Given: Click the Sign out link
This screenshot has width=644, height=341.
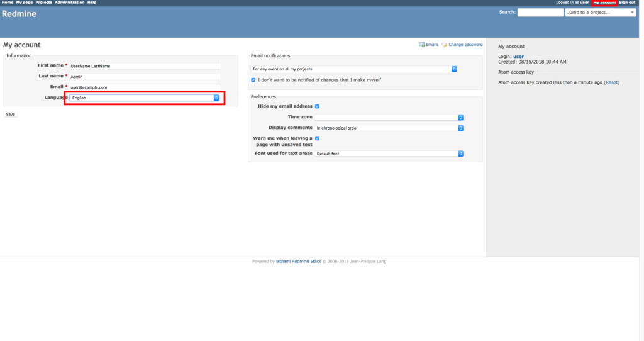Looking at the screenshot, I should pos(627,3).
